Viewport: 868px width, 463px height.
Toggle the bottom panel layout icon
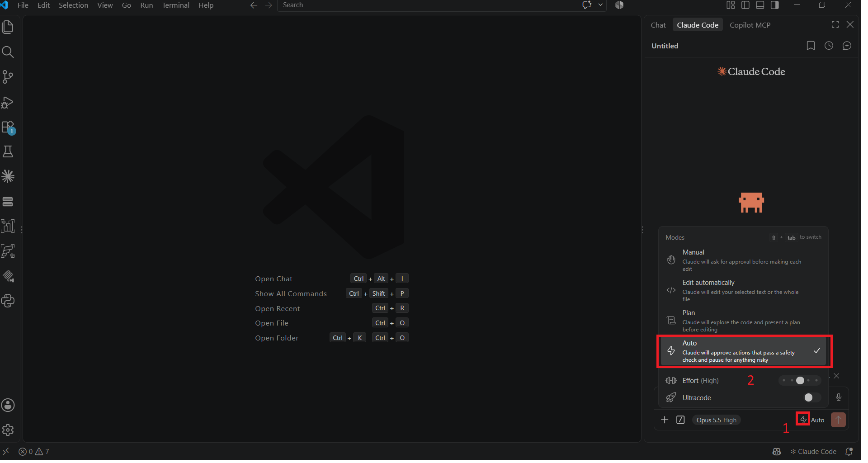pos(760,5)
